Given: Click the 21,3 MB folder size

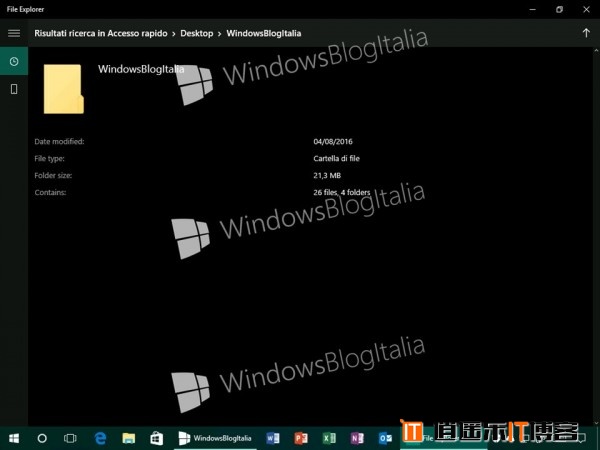Looking at the screenshot, I should (x=327, y=176).
